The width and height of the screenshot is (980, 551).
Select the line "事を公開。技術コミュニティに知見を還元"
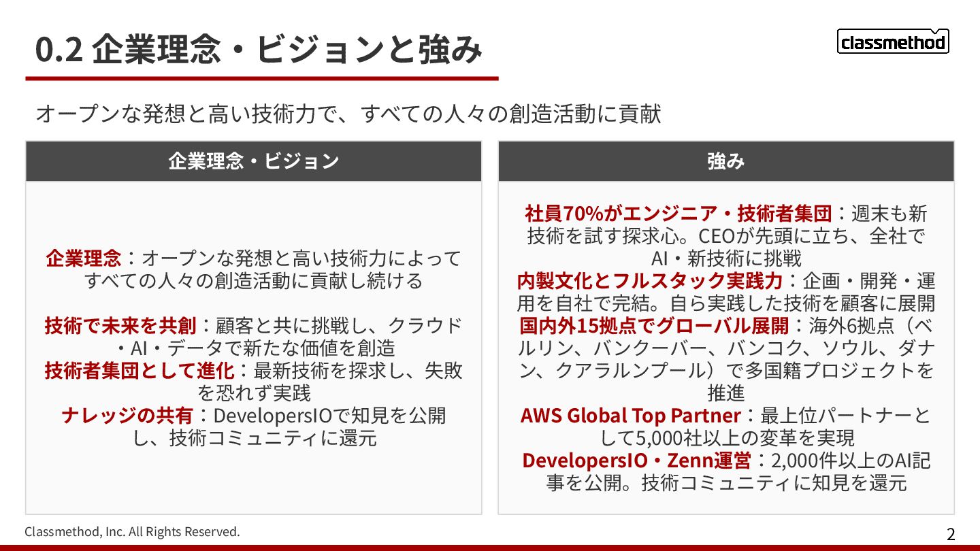(x=726, y=483)
